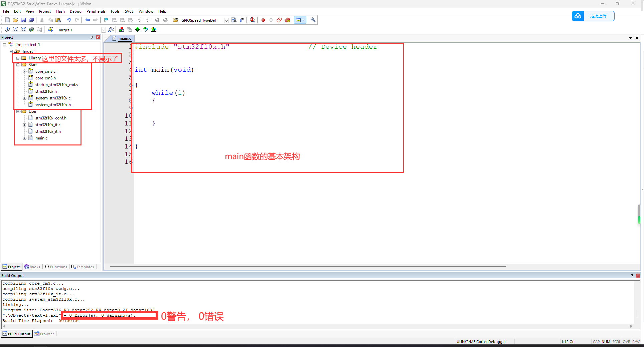This screenshot has width=644, height=347.
Task: Kill all breakpoints icon
Action: pos(287,20)
